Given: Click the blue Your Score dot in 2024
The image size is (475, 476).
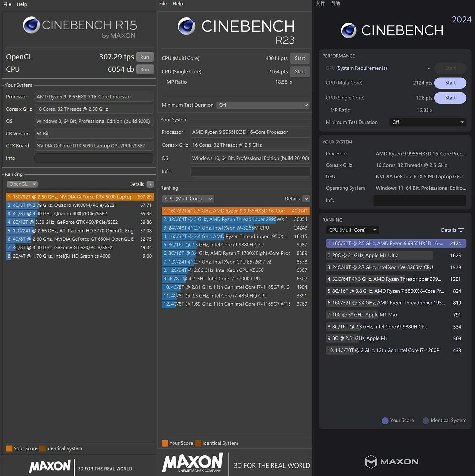Looking at the screenshot, I should (385, 421).
